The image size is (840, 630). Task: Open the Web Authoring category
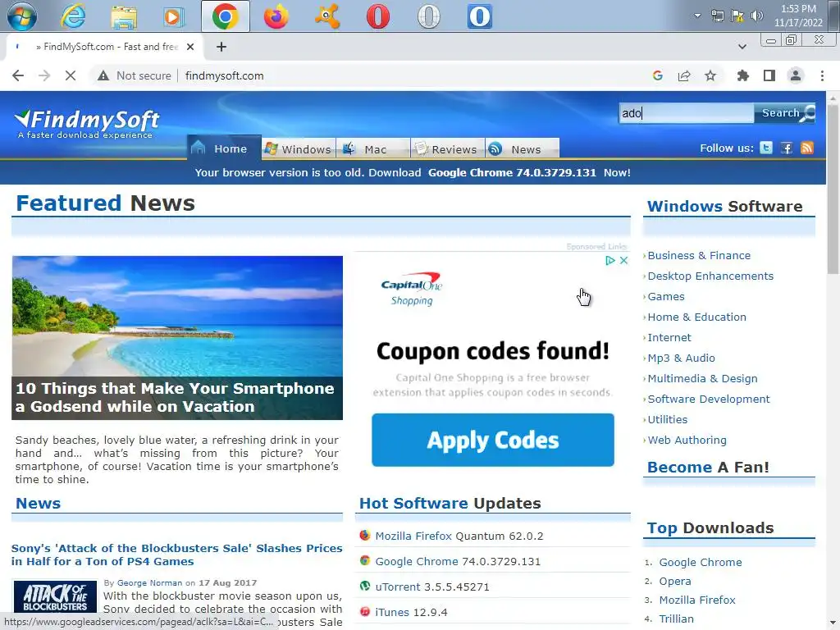pos(687,440)
